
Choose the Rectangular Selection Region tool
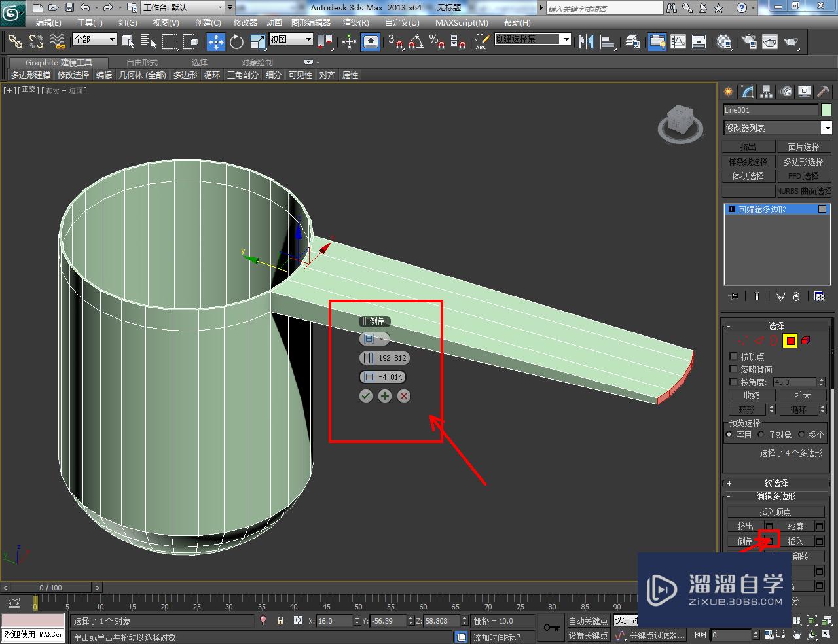click(x=170, y=41)
